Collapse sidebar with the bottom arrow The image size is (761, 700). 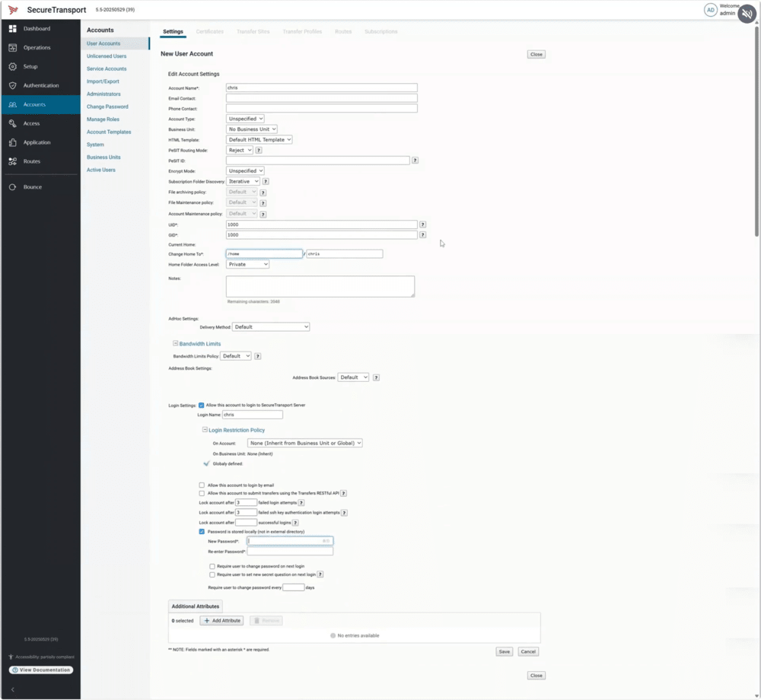[x=13, y=689]
